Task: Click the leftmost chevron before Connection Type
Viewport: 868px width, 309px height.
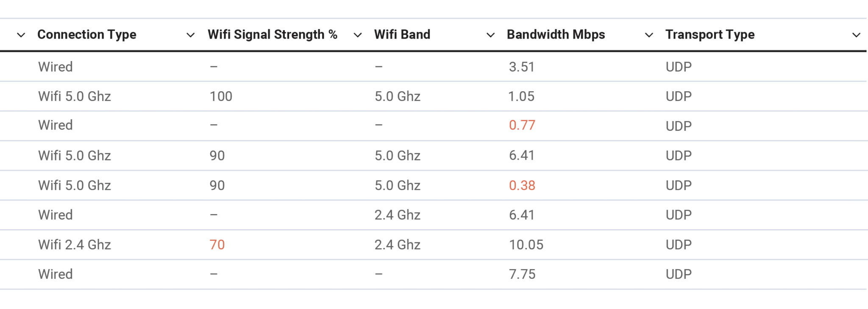Action: click(x=21, y=35)
